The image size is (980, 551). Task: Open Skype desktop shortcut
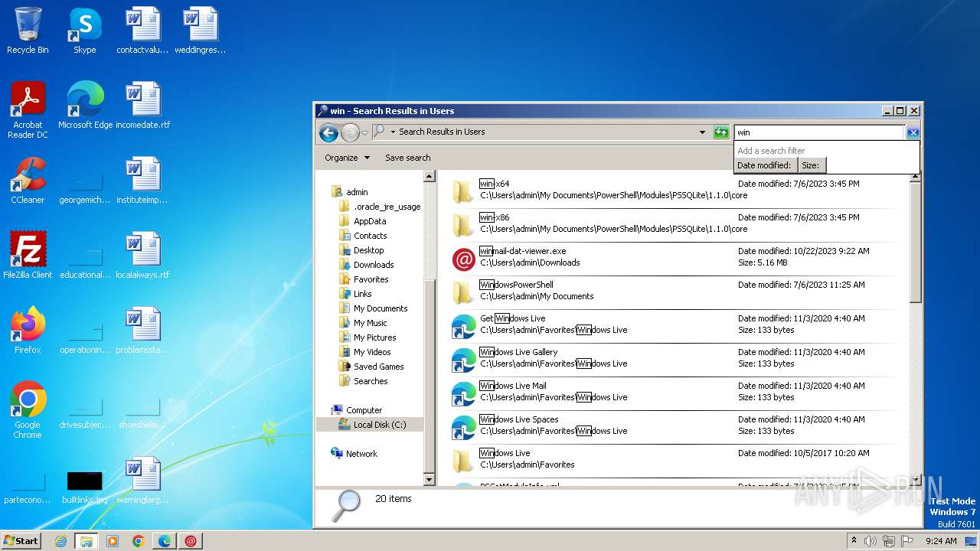click(84, 31)
